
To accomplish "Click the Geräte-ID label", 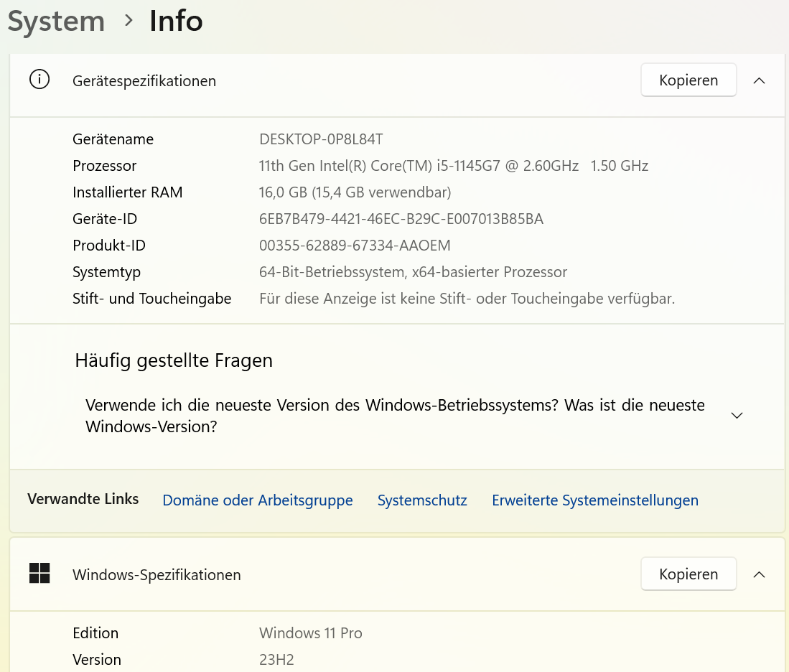I will pyautogui.click(x=105, y=219).
